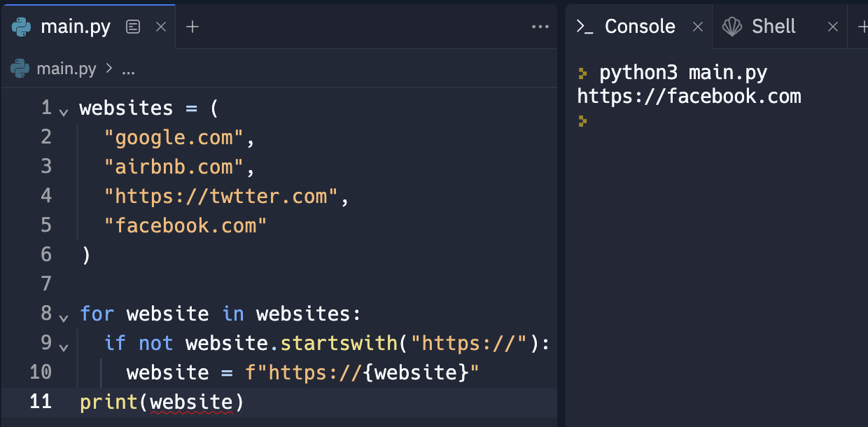
Task: Switch to the Shell tab
Action: 773,27
